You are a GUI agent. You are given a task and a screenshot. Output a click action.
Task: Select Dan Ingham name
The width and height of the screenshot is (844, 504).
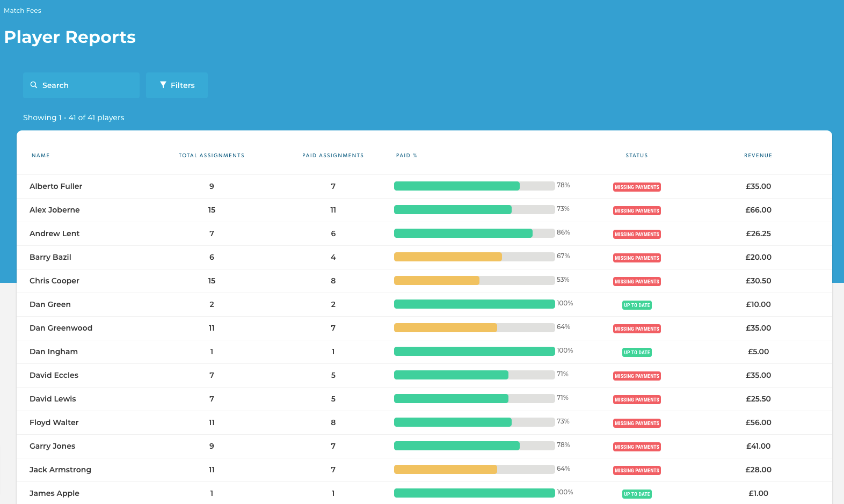pyautogui.click(x=54, y=352)
